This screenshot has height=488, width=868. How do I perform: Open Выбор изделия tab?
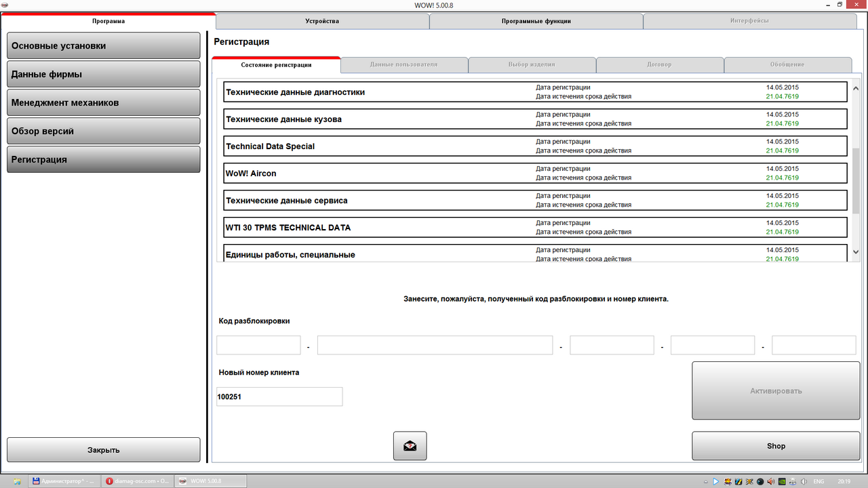click(x=532, y=65)
